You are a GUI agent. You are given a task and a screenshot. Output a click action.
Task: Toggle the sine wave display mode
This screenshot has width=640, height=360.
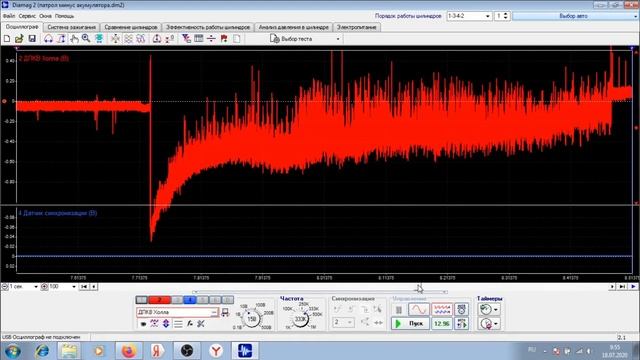tap(419, 309)
